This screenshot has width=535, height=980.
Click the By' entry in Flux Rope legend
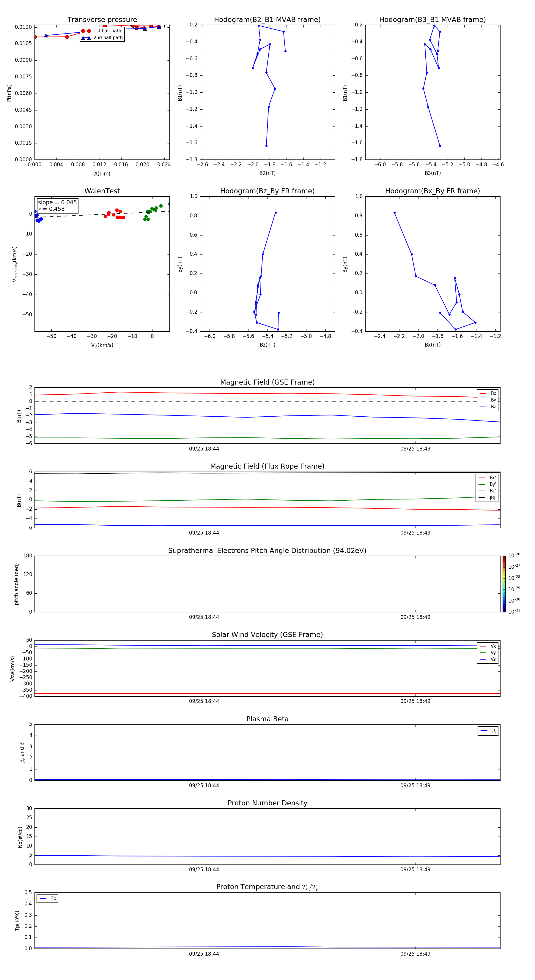[487, 484]
